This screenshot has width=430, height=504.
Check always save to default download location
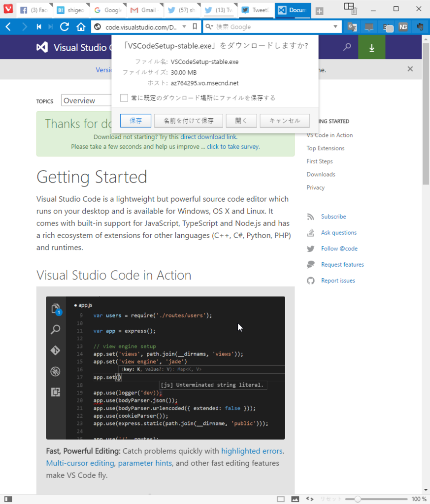click(124, 98)
